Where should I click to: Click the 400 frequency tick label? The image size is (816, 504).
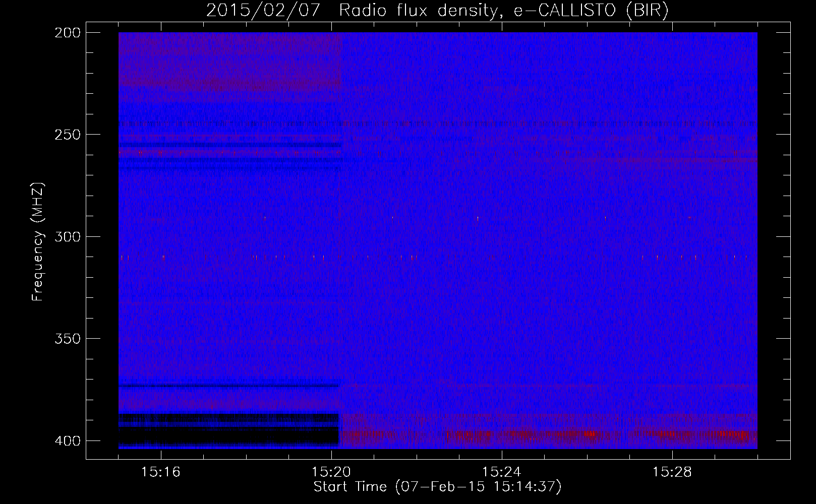click(x=67, y=441)
